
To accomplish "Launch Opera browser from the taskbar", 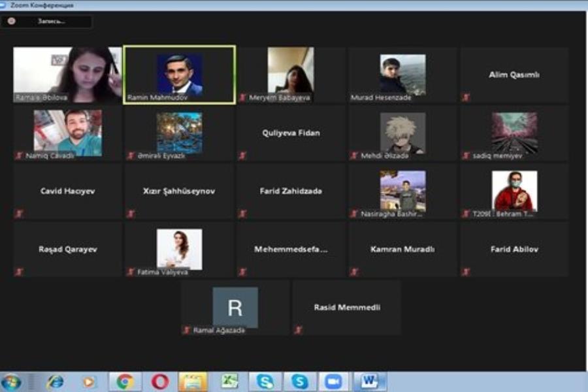I will pyautogui.click(x=160, y=382).
